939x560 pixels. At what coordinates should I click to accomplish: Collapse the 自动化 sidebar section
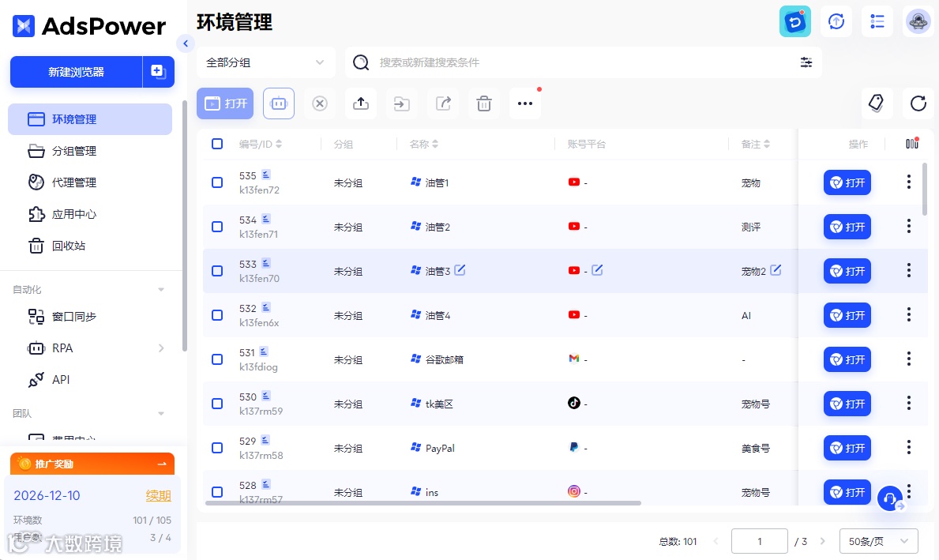(x=160, y=289)
